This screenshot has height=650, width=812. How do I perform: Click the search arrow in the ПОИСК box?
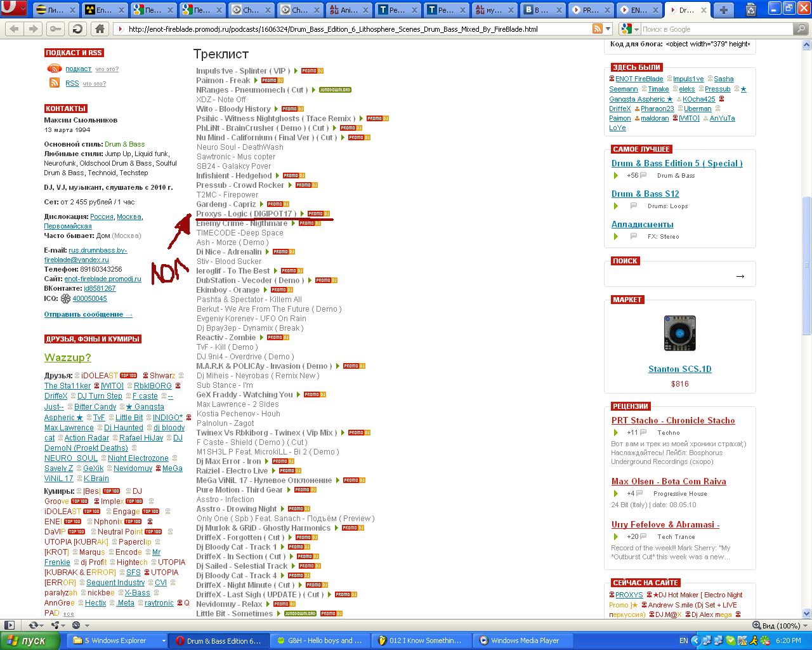tap(740, 276)
